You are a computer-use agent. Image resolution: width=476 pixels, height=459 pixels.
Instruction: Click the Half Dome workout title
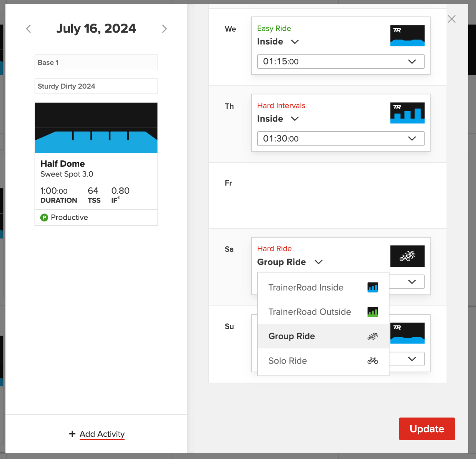pyautogui.click(x=63, y=164)
